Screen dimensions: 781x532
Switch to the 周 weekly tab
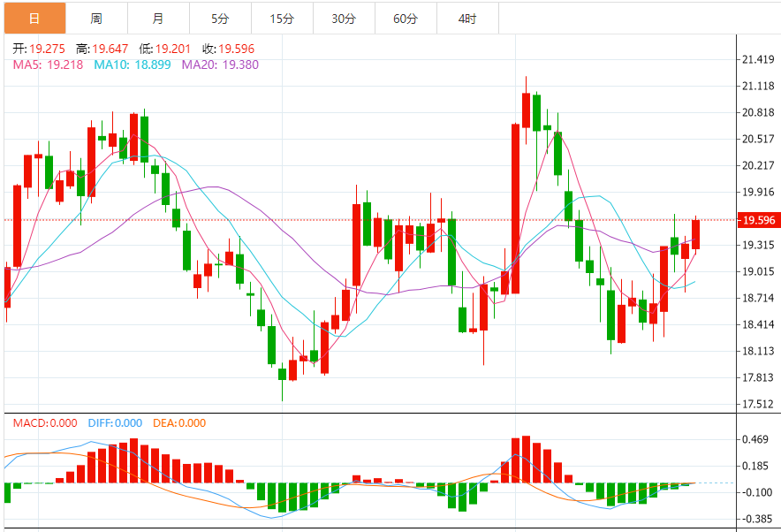click(x=96, y=19)
